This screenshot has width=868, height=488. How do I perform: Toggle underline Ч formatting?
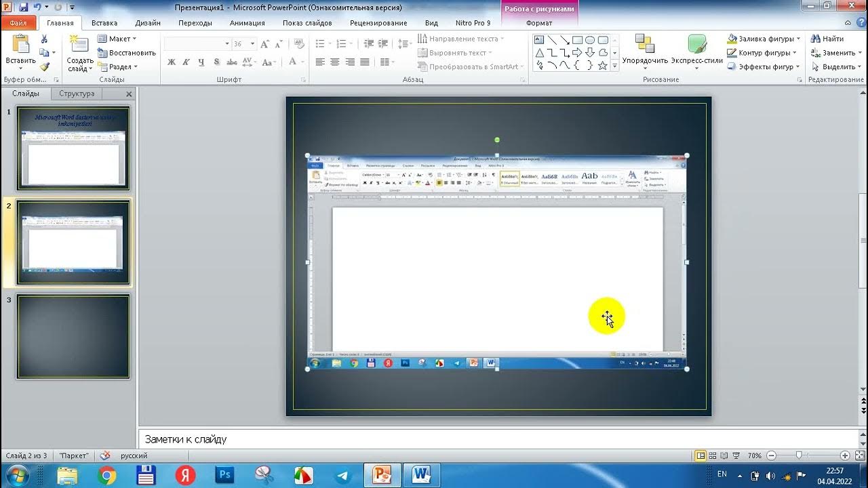201,62
